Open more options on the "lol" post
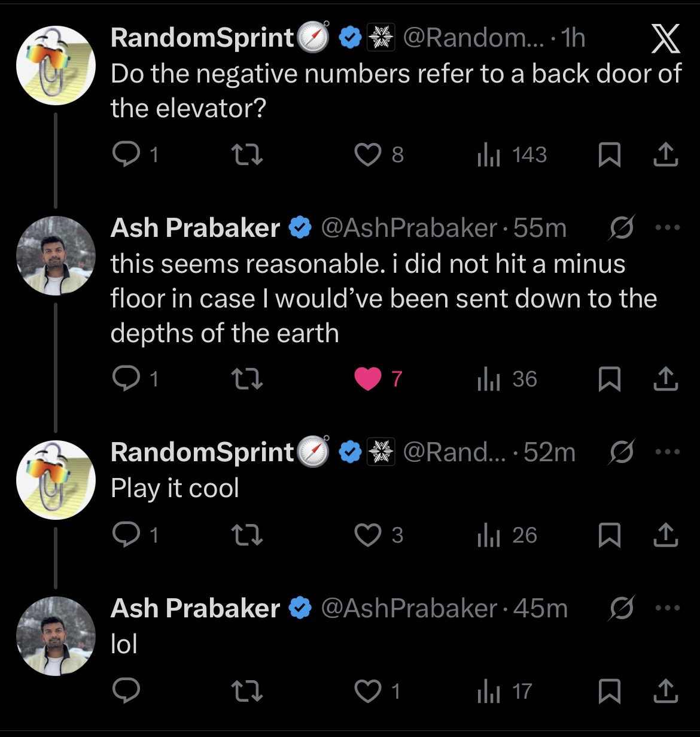 [668, 608]
